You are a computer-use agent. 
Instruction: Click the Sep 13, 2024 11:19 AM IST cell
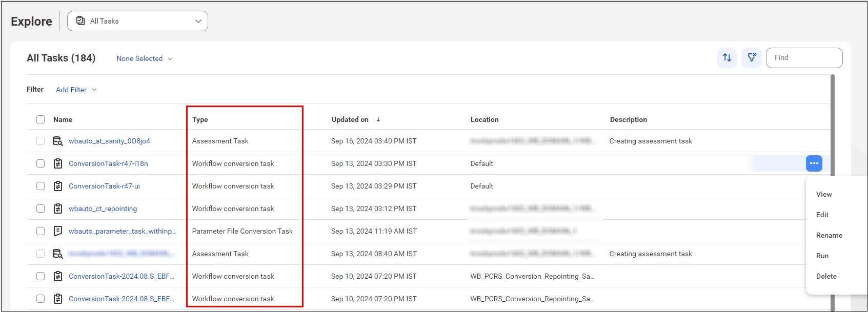click(x=374, y=231)
